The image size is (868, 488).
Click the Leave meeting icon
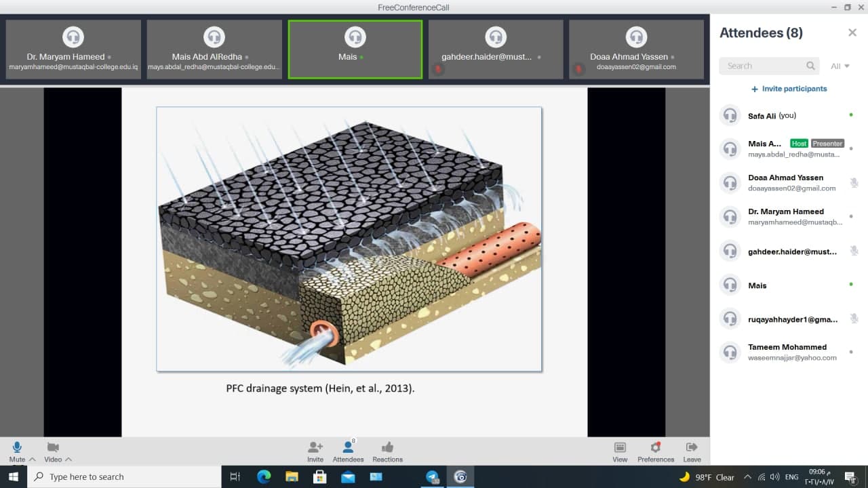692,448
